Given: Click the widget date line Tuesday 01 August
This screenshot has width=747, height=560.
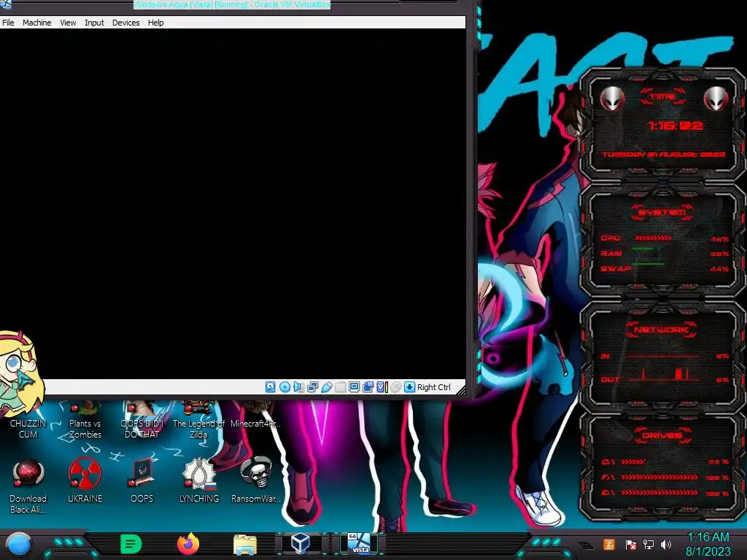Looking at the screenshot, I should [x=664, y=155].
